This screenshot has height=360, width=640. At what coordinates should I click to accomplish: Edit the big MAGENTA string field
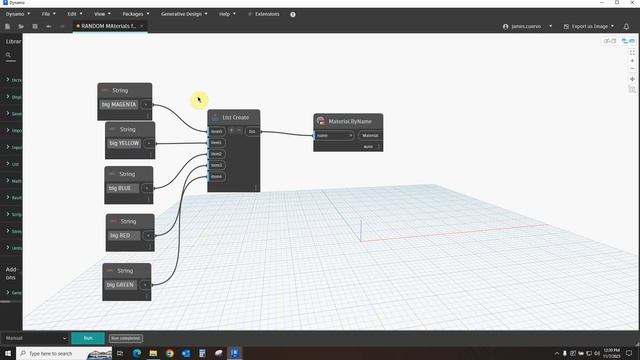click(x=119, y=104)
